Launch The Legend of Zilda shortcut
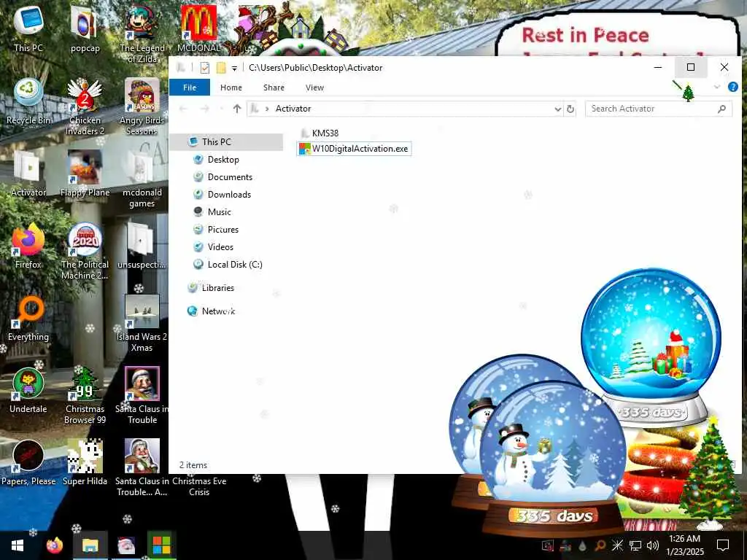Image resolution: width=747 pixels, height=560 pixels. (142, 34)
